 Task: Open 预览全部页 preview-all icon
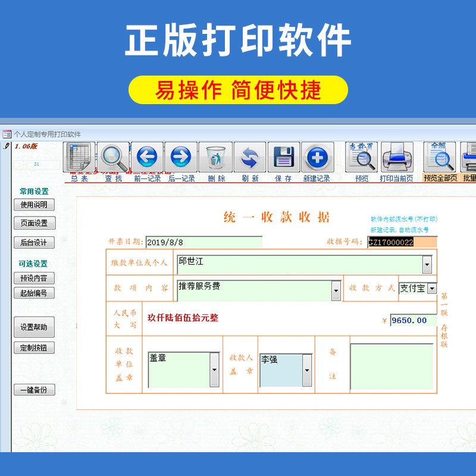coord(440,157)
